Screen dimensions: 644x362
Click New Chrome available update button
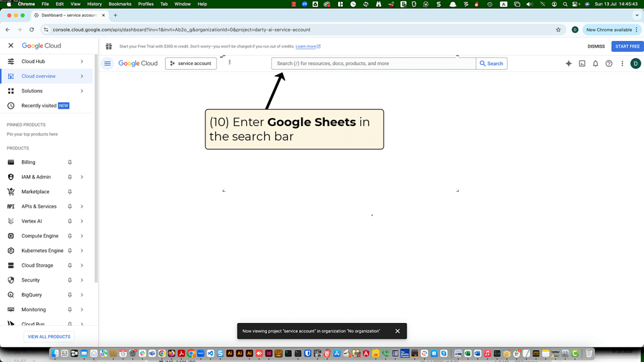click(612, 29)
